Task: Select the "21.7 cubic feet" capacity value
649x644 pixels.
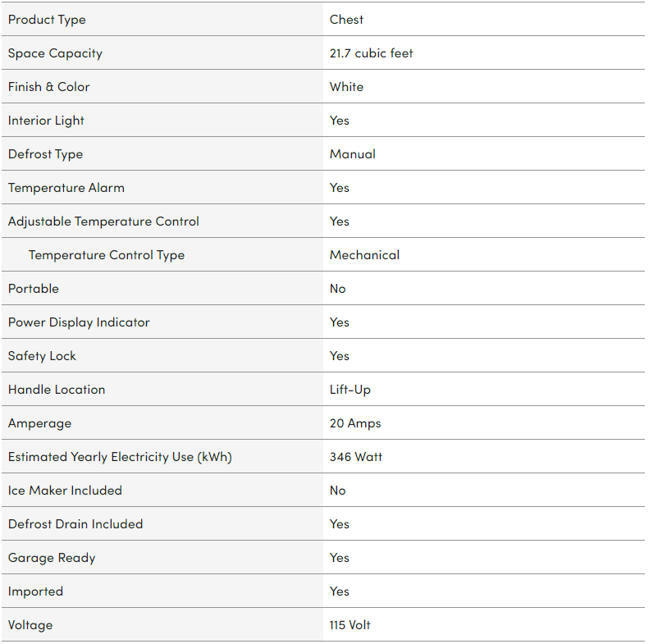Action: tap(371, 53)
